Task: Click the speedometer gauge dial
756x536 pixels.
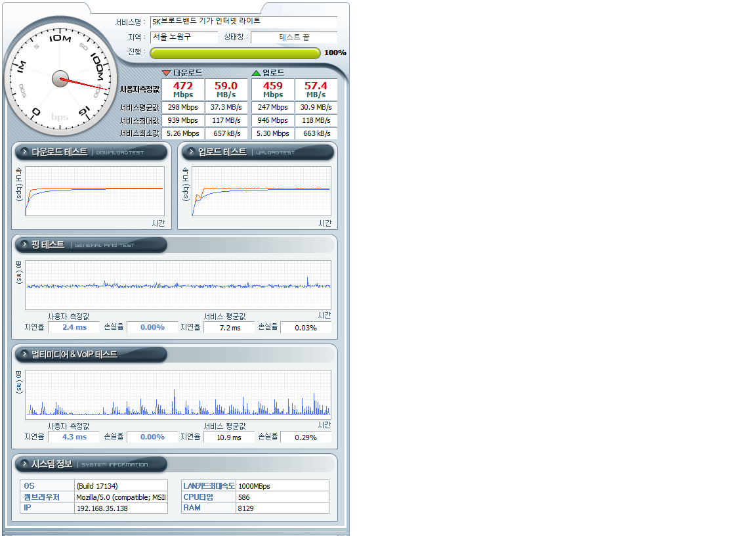Action: [x=60, y=78]
